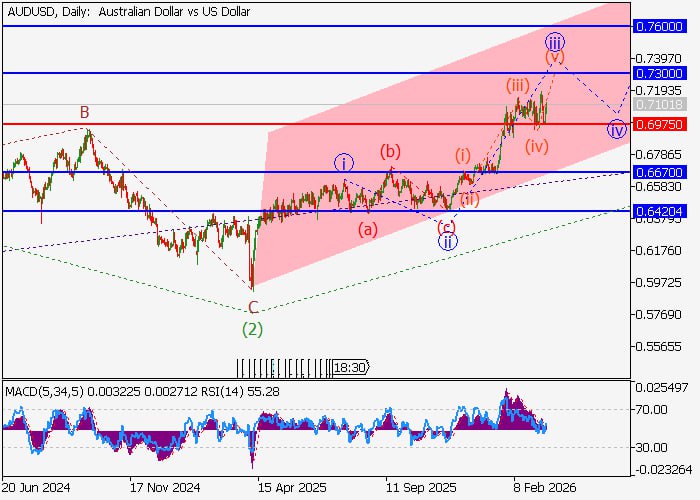Click the circled iii wave marker
The height and width of the screenshot is (500, 700).
(555, 41)
